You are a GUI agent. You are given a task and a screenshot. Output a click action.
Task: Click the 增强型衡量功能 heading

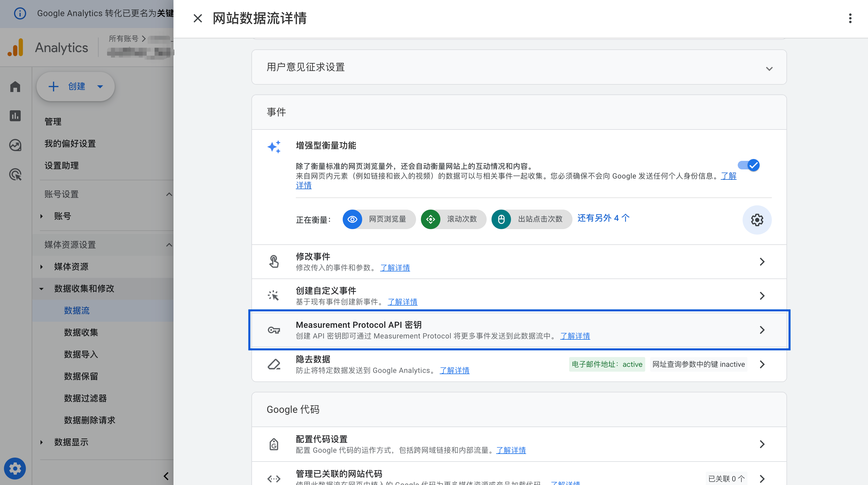tap(326, 145)
